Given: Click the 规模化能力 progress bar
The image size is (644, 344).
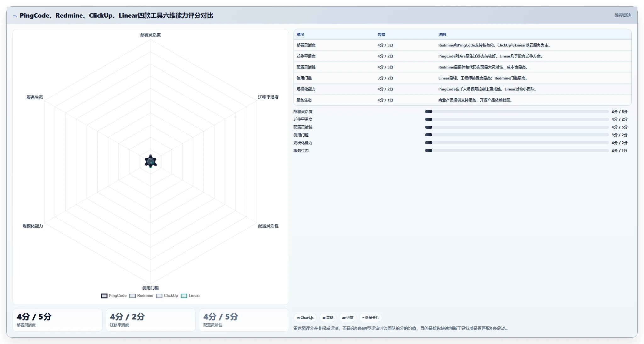Looking at the screenshot, I should 517,143.
